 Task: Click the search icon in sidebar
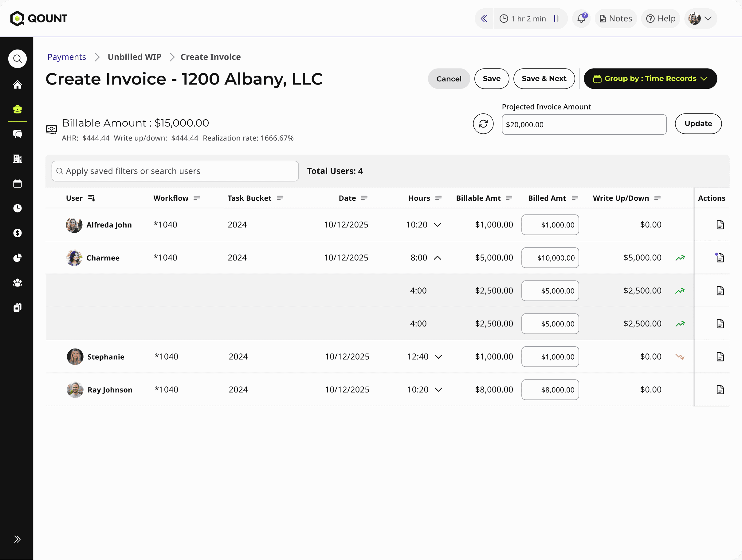18,59
